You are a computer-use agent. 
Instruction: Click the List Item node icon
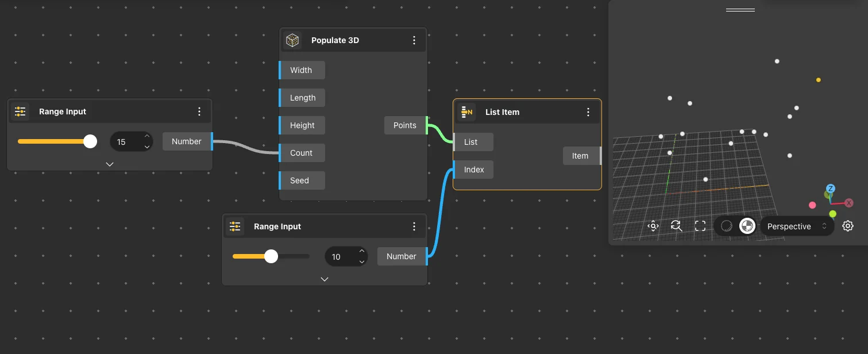467,112
